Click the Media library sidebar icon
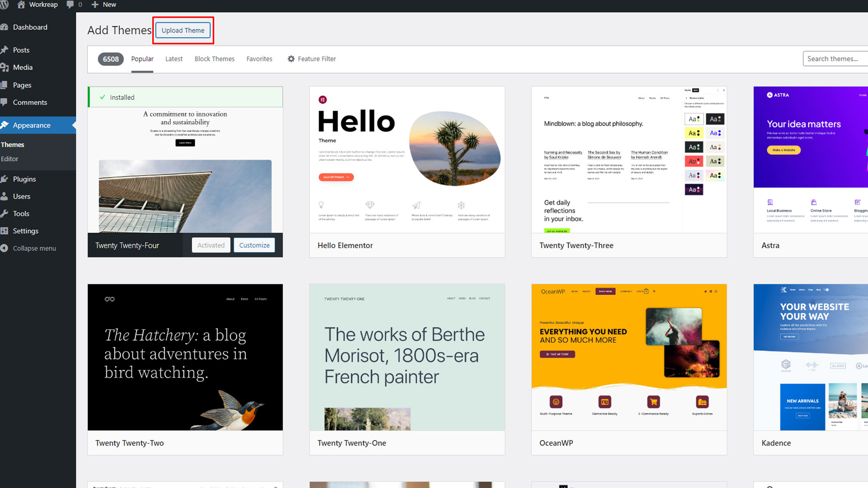This screenshot has width=868, height=488. [5, 67]
